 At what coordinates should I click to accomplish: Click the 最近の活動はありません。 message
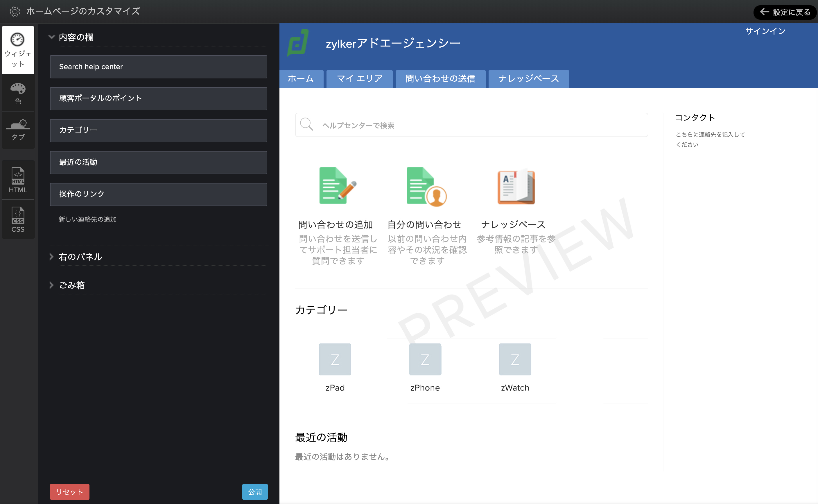[343, 457]
